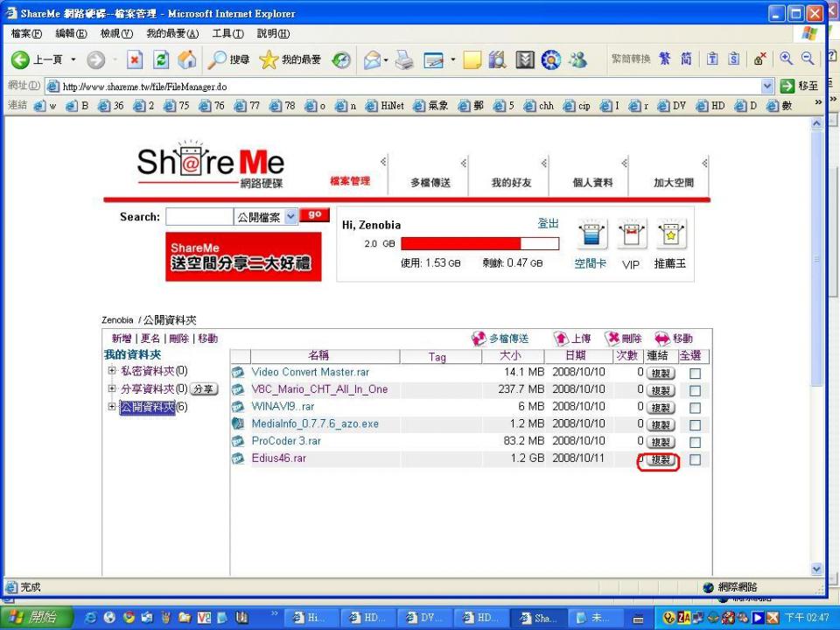This screenshot has height=630, width=840.
Task: Click file icon beside Video Convert Master.rar
Action: click(x=238, y=373)
